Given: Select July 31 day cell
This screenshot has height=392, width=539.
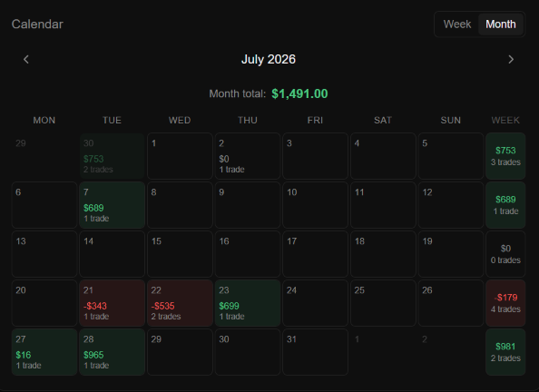Looking at the screenshot, I should click(315, 352).
